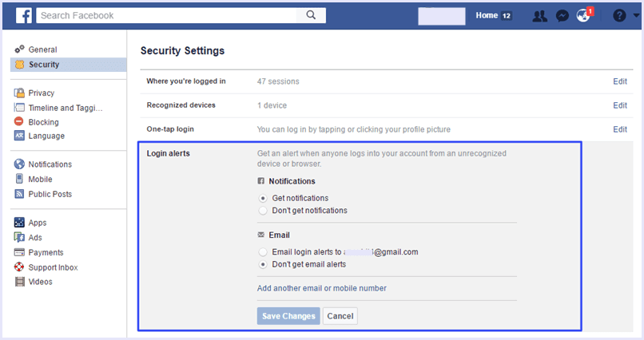The height and width of the screenshot is (340, 644).
Task: Select Don't get notifications radio button
Action: point(263,211)
